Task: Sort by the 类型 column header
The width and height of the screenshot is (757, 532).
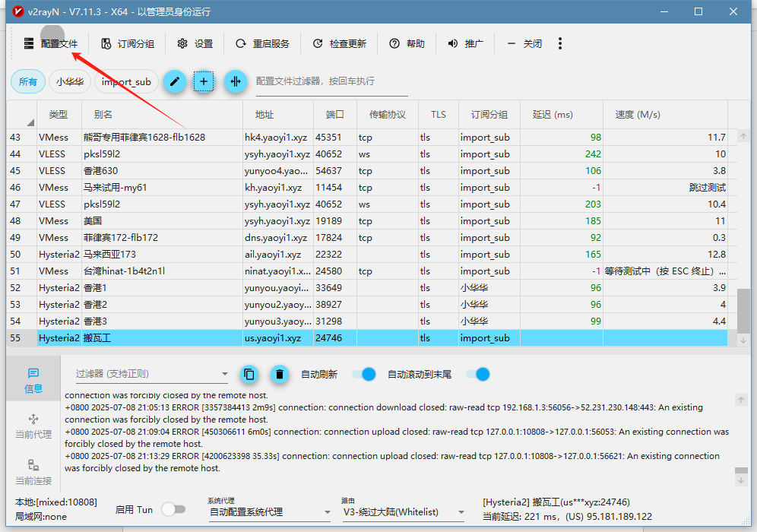Action: tap(59, 115)
